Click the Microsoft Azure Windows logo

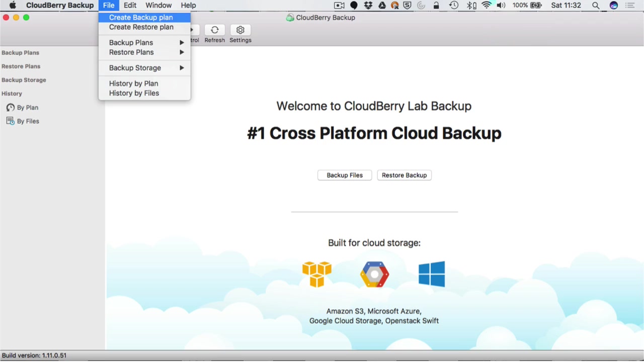pyautogui.click(x=432, y=274)
